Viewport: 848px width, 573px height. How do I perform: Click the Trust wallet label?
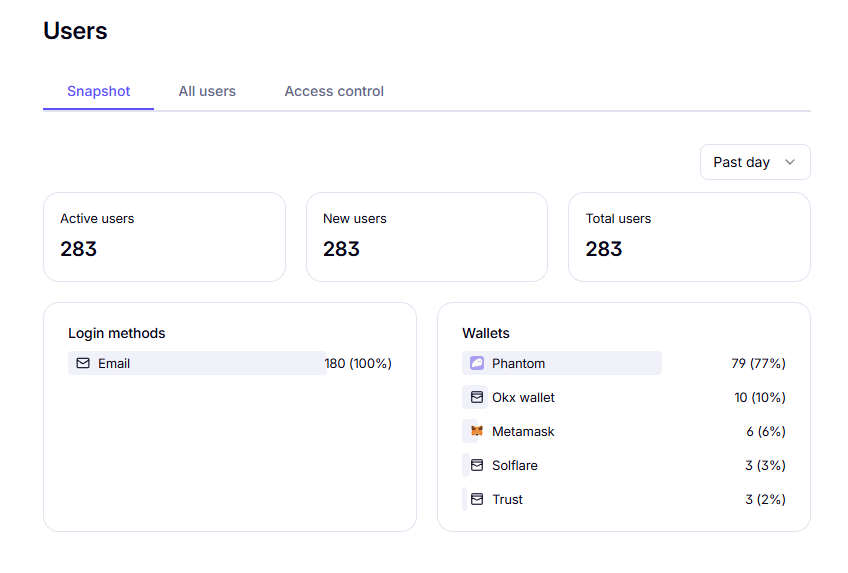point(507,499)
